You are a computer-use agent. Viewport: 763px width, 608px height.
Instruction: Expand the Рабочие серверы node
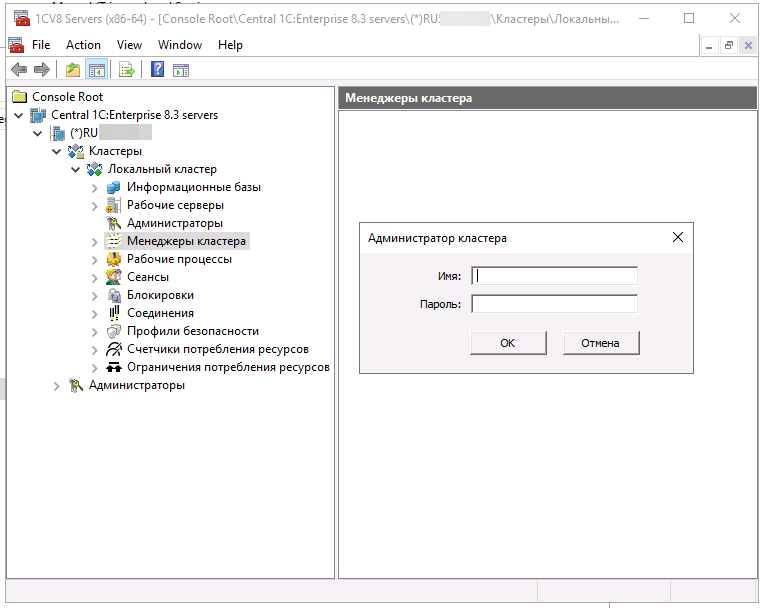pyautogui.click(x=95, y=206)
